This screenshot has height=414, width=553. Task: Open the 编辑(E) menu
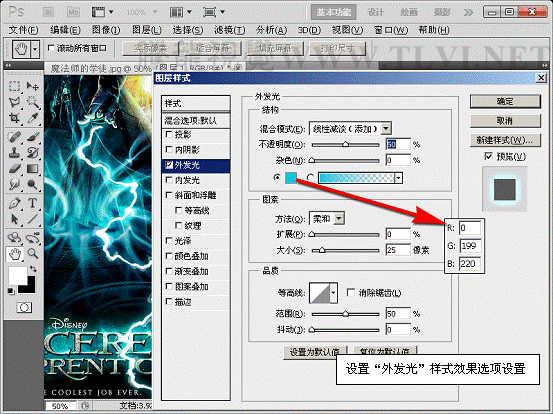pos(65,30)
